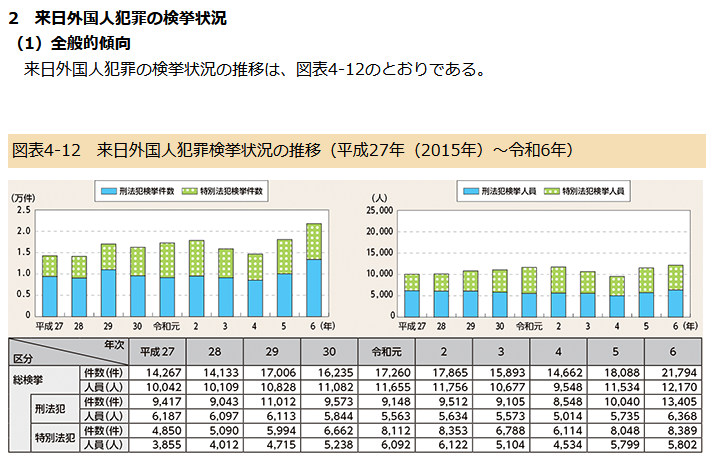
Task: Click the 特別法犯検挙件数 legend label
Action: (x=231, y=191)
